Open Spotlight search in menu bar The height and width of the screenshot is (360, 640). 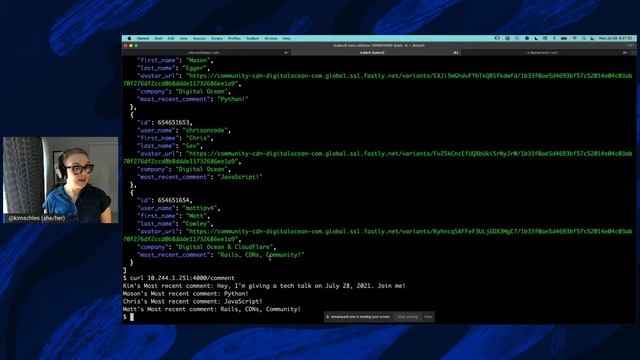584,38
